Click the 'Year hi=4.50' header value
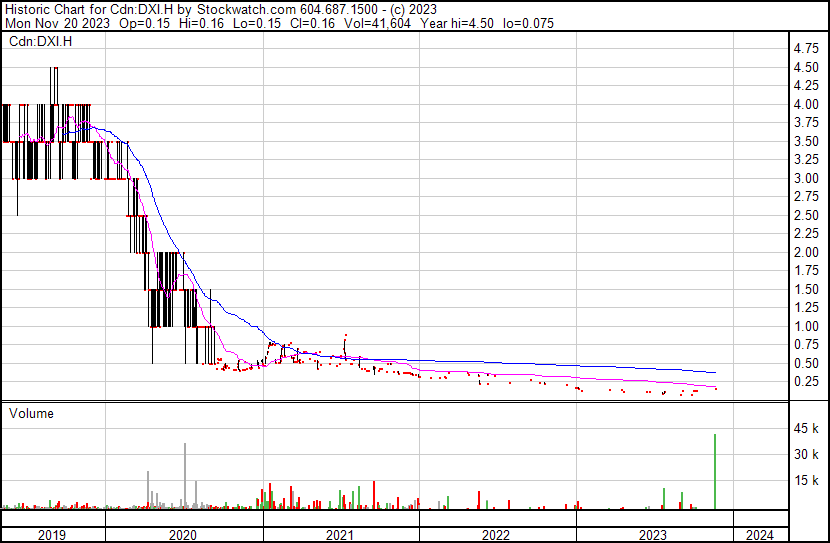The width and height of the screenshot is (830, 543). tap(457, 23)
